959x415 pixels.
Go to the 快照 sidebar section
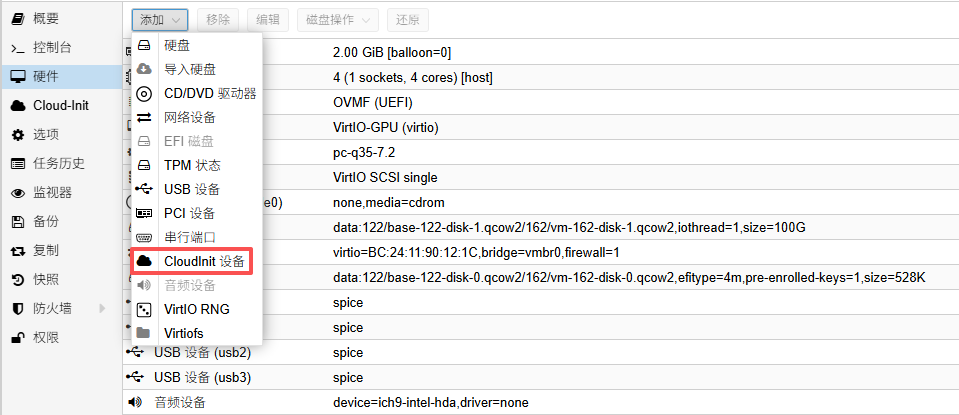45,279
